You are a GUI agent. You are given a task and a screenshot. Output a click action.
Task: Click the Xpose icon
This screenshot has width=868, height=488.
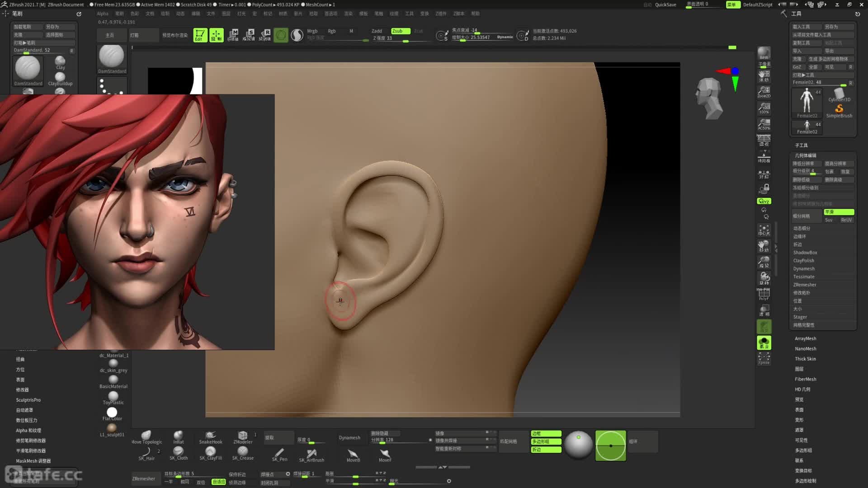(764, 359)
